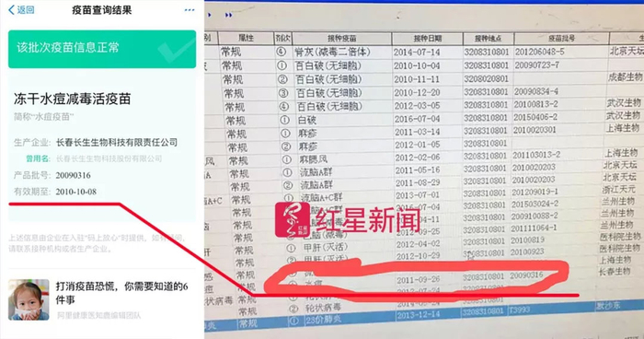Select date cell 2013-12-14

click(418, 315)
